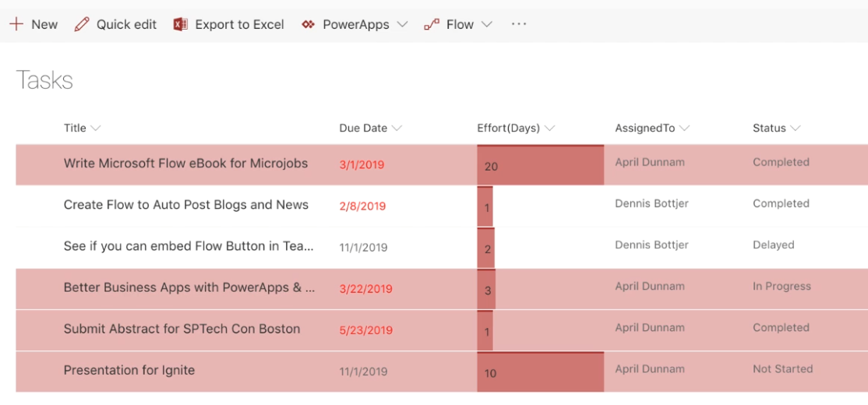Open the Effort(Days) column chevron
The width and height of the screenshot is (868, 405).
tap(549, 129)
